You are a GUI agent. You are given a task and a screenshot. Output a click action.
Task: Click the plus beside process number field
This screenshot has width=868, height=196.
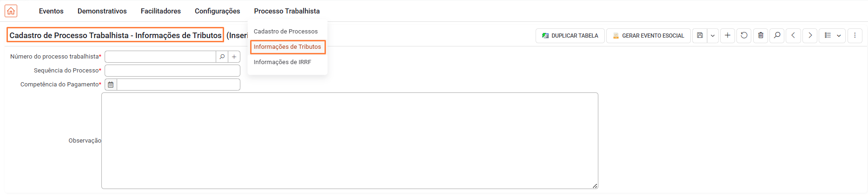234,57
